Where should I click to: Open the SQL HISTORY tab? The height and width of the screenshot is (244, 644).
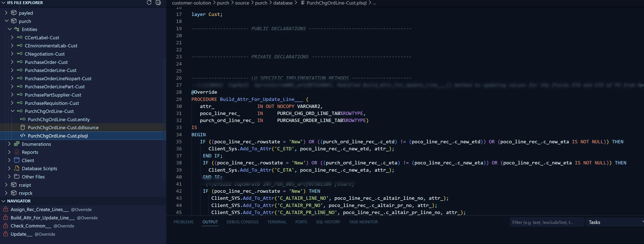328,222
